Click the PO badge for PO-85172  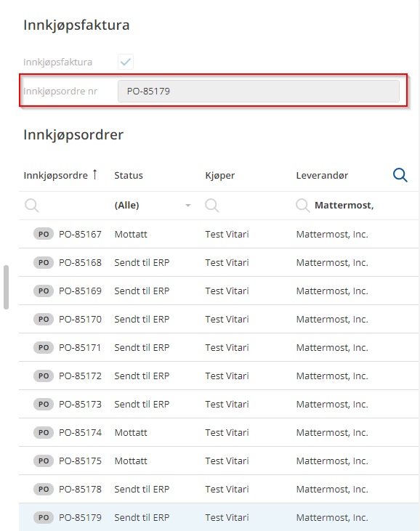click(44, 376)
